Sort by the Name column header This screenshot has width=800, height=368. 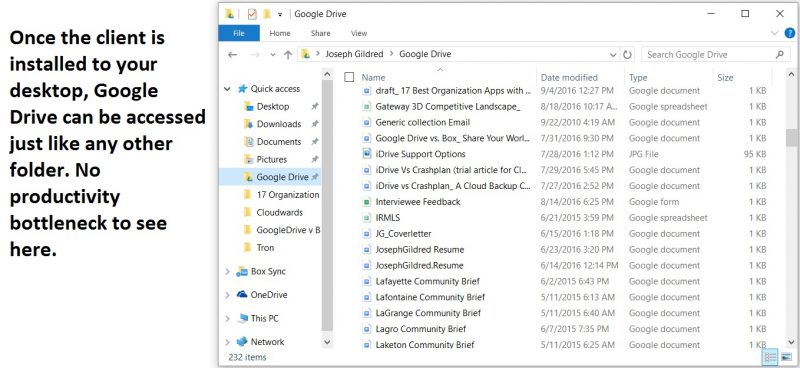point(373,78)
